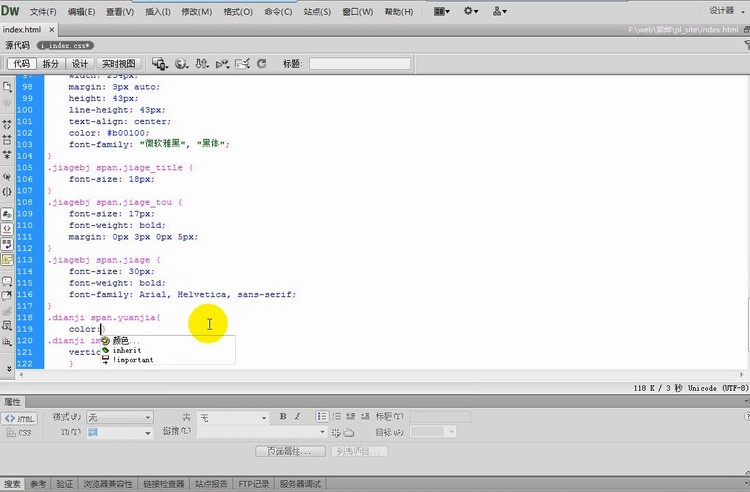Viewport: 750px width, 492px height.
Task: Click balance braces icon
Action: (7, 192)
